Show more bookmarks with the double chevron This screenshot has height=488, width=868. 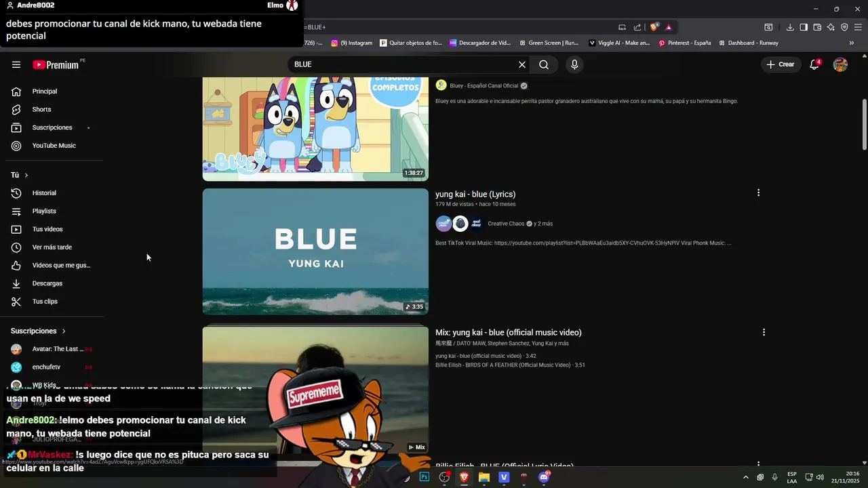click(x=852, y=43)
